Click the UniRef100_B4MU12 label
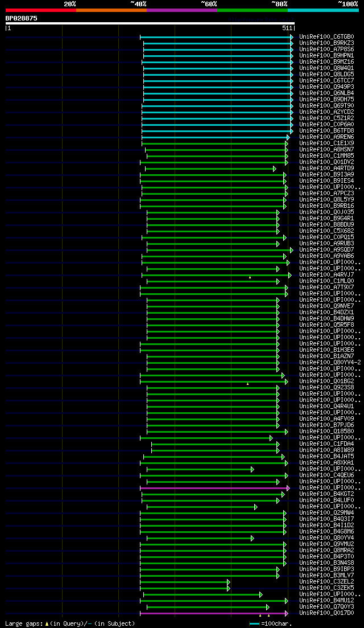The image size is (364, 628). coord(326,600)
